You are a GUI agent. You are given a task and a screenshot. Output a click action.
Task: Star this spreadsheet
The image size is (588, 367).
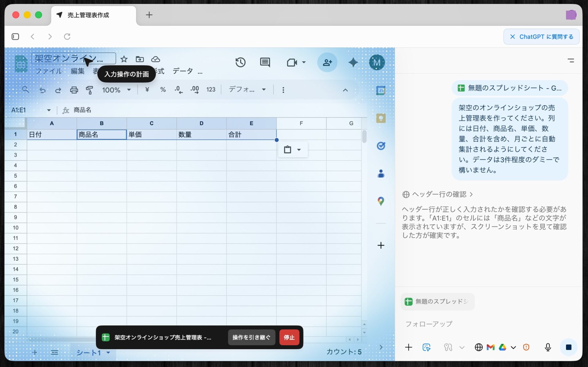124,59
